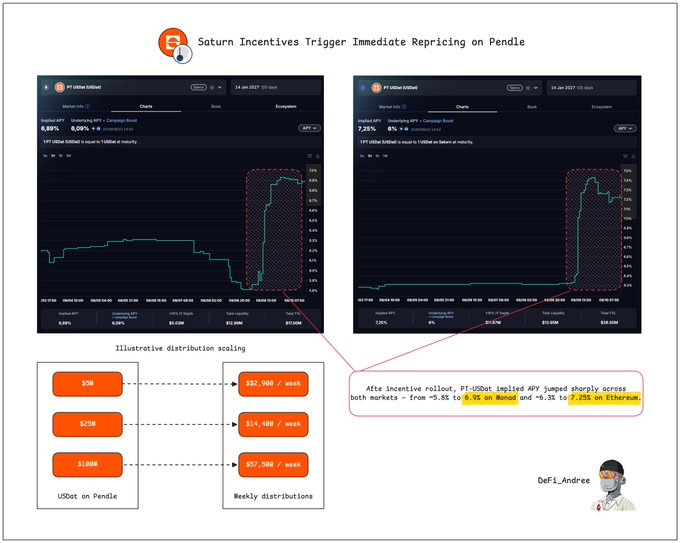Switch to the Market Info tab in the 6,89% panel
Image resolution: width=680 pixels, height=543 pixels.
(73, 106)
